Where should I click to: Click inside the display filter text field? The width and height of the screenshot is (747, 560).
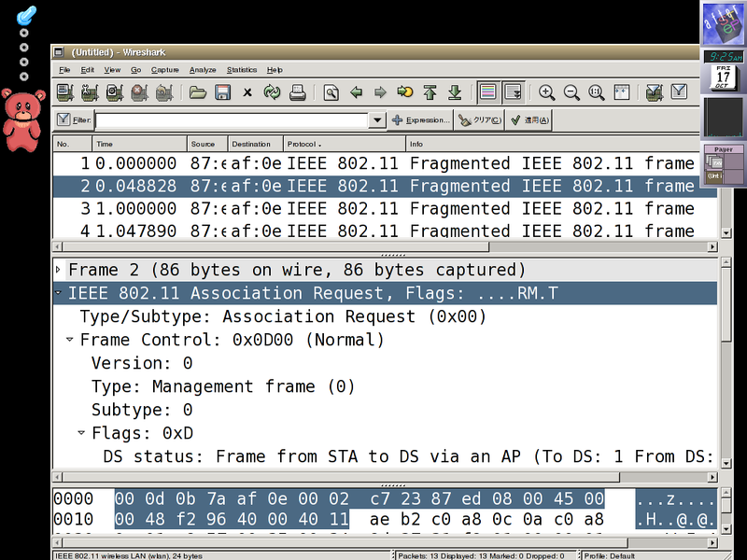click(232, 120)
